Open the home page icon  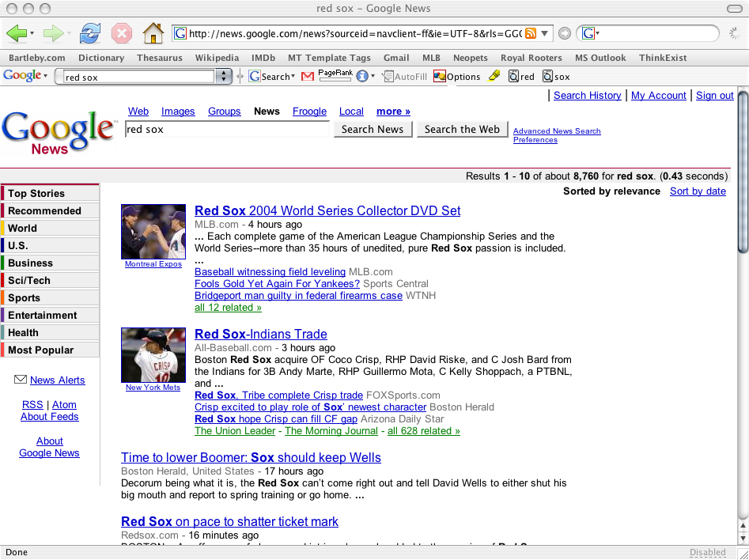pos(153,33)
